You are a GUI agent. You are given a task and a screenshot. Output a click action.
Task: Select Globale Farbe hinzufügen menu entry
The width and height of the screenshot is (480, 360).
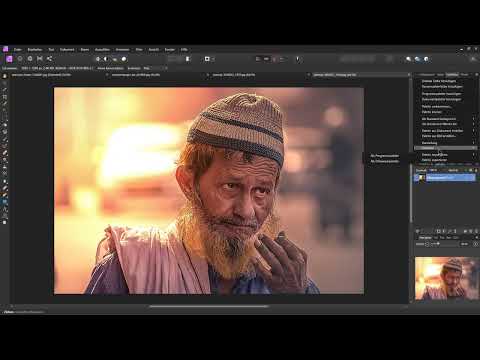coord(439,81)
